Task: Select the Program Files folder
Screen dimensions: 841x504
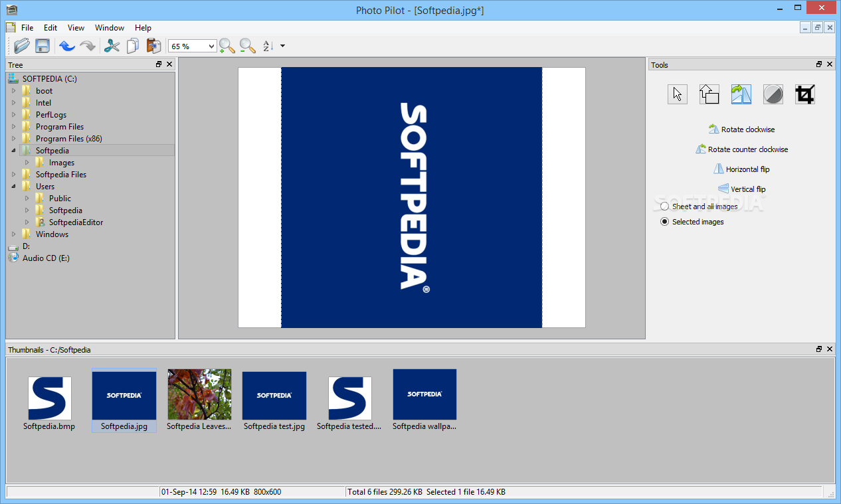Action: [x=60, y=127]
